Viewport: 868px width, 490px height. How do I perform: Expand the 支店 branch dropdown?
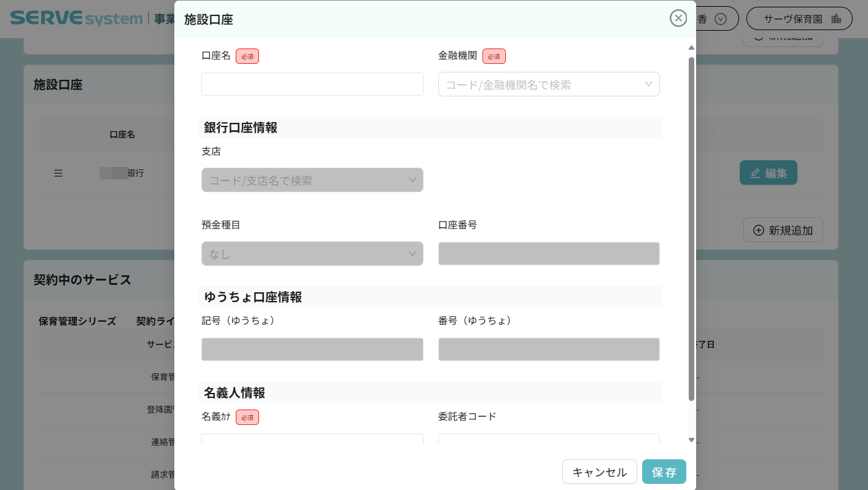click(x=312, y=181)
